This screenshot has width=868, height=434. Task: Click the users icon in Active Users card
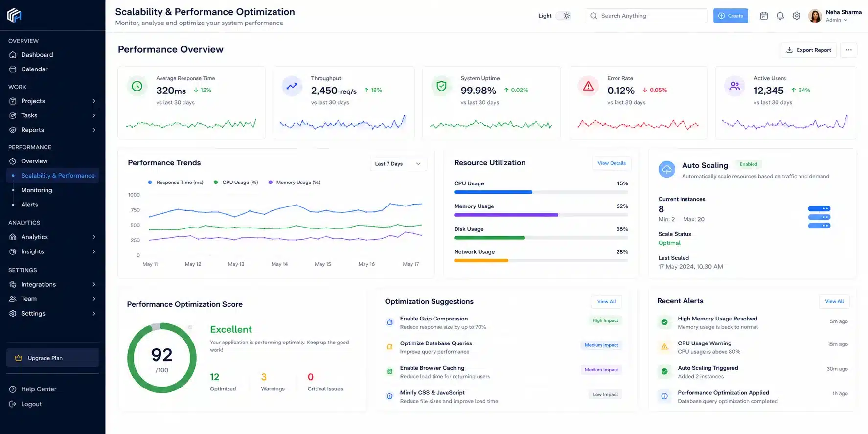point(734,86)
